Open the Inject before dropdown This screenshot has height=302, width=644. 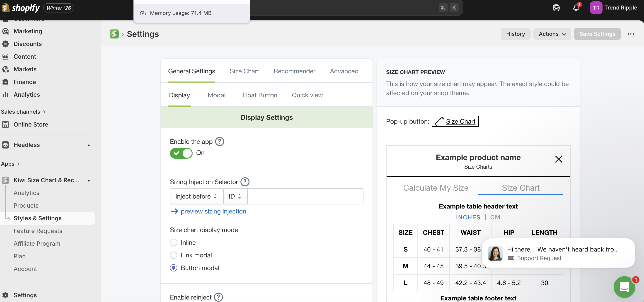pyautogui.click(x=196, y=197)
